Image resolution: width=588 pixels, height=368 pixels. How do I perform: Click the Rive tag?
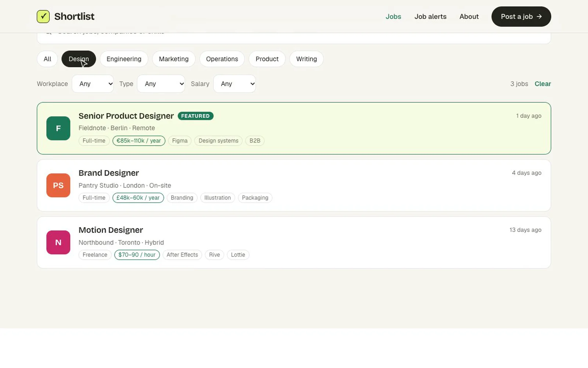(215, 255)
